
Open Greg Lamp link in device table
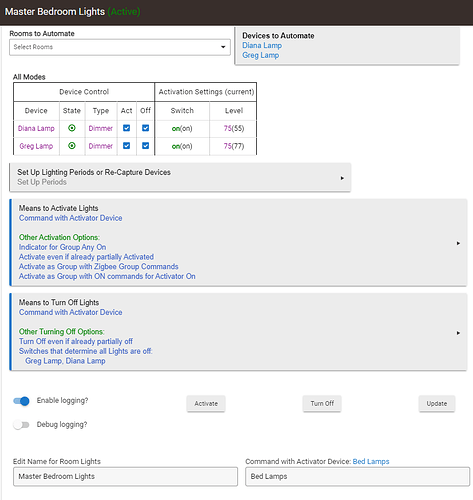click(36, 146)
